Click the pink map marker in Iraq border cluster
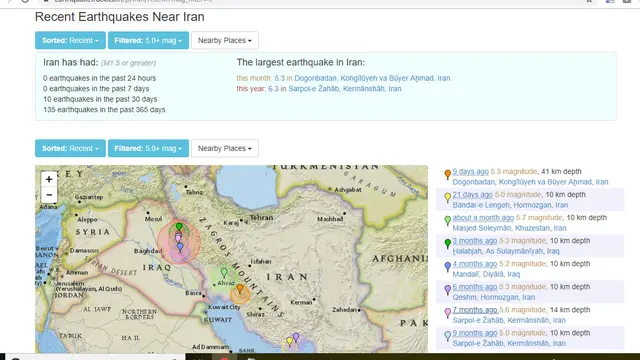640x360 pixels. coord(178,238)
